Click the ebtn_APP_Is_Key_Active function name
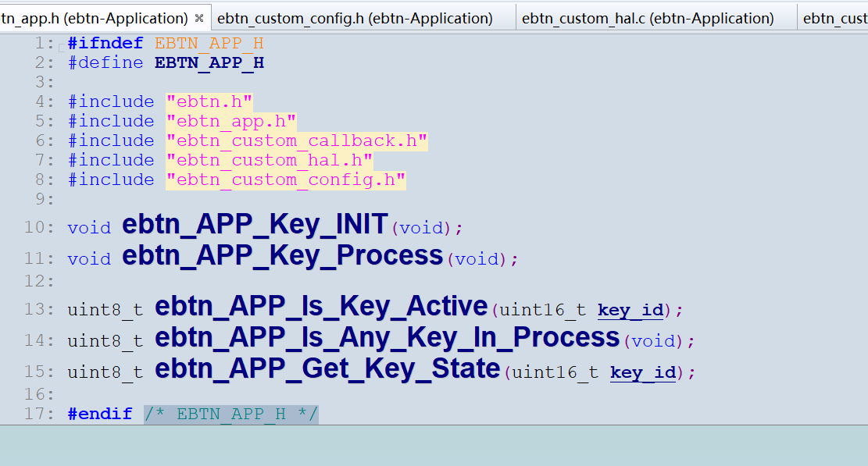The height and width of the screenshot is (466, 868). (x=321, y=307)
